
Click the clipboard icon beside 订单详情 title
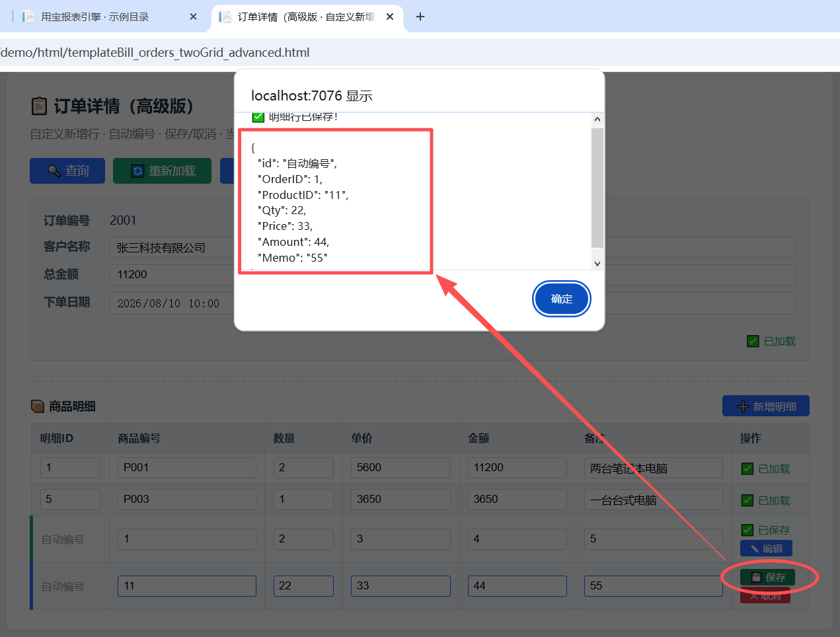(40, 106)
